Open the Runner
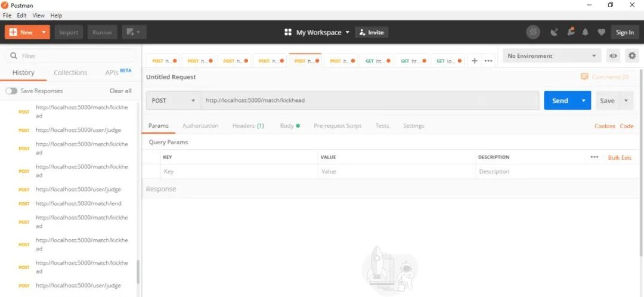 click(x=103, y=32)
